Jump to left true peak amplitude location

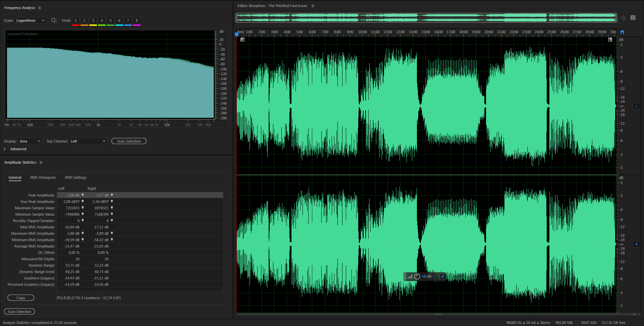point(83,201)
